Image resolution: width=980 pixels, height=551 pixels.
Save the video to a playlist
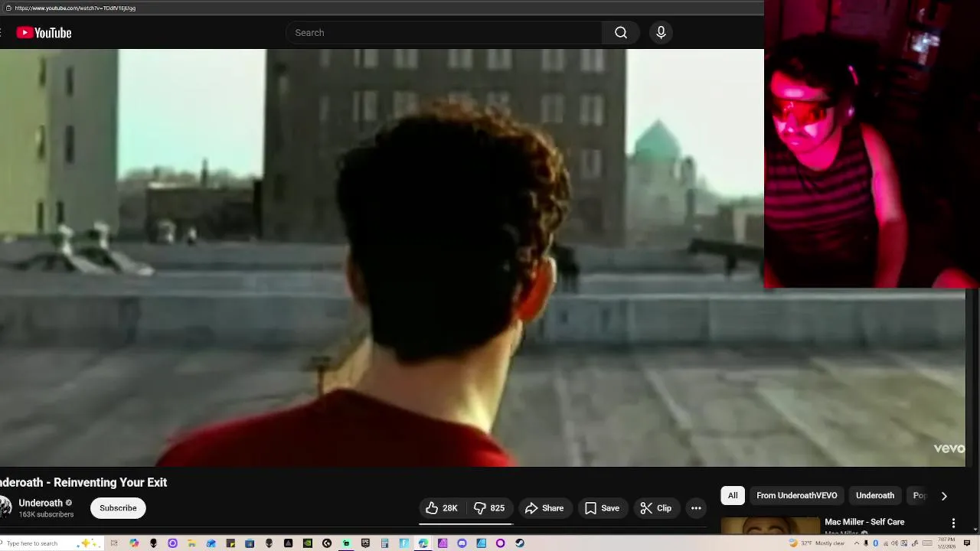pos(603,508)
